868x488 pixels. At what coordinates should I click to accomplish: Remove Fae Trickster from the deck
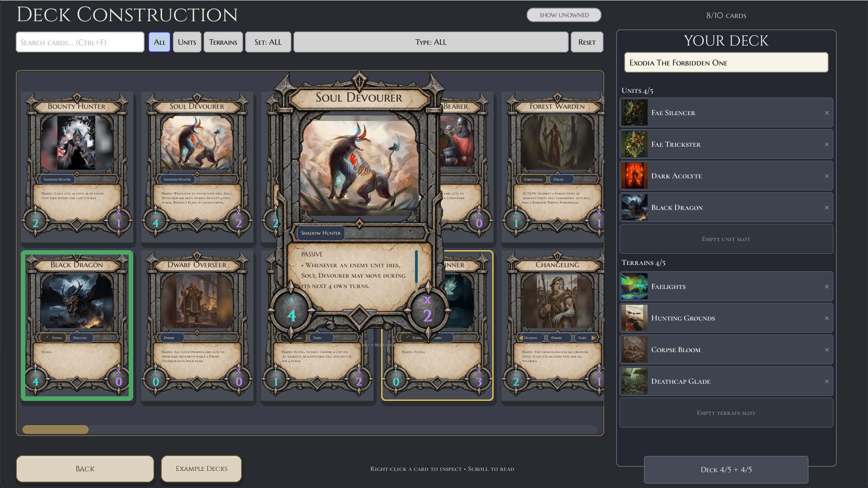pos(826,144)
